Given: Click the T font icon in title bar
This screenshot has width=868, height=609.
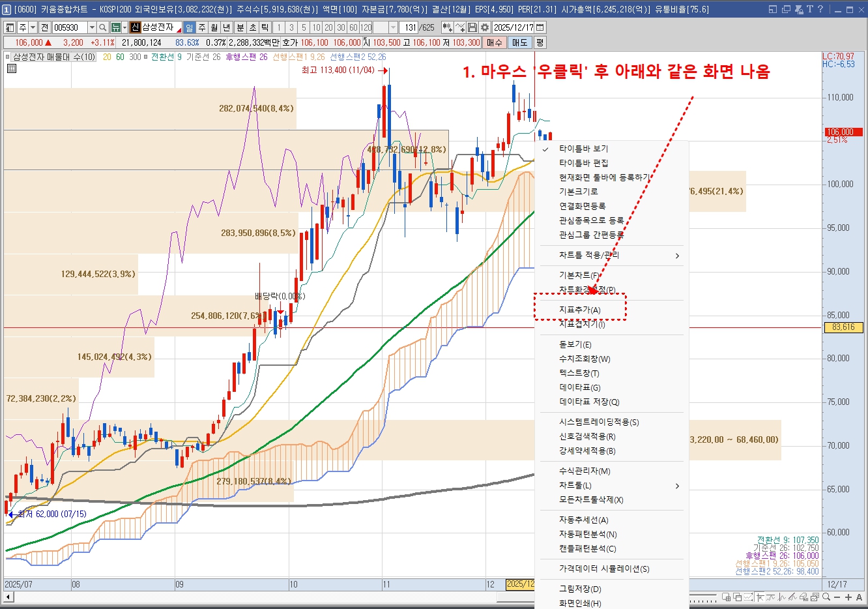Looking at the screenshot, I should (x=810, y=9).
